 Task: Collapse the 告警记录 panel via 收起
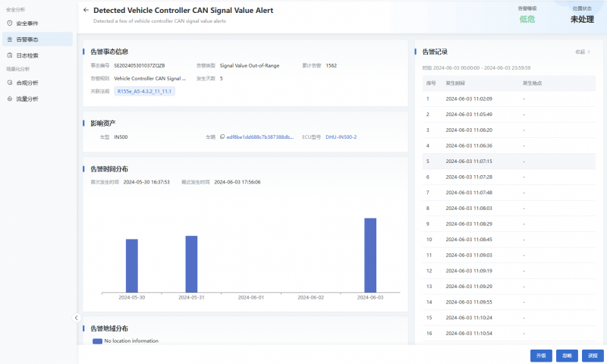pyautogui.click(x=582, y=52)
